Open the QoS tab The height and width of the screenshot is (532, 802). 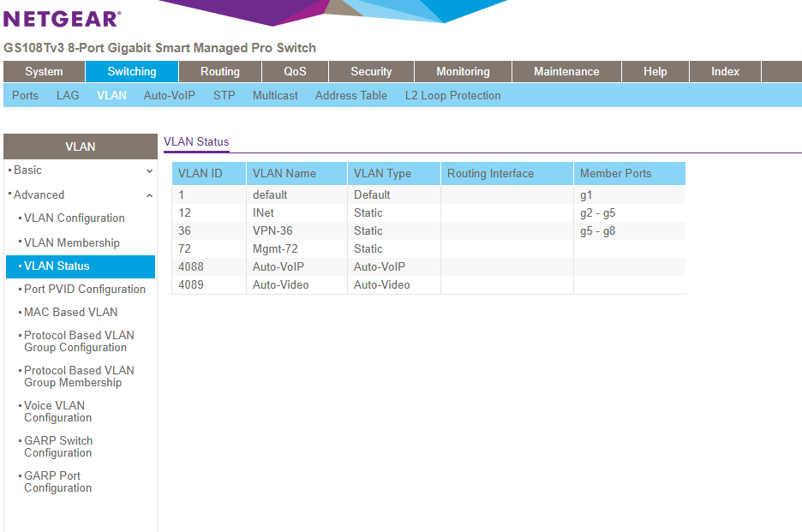295,72
